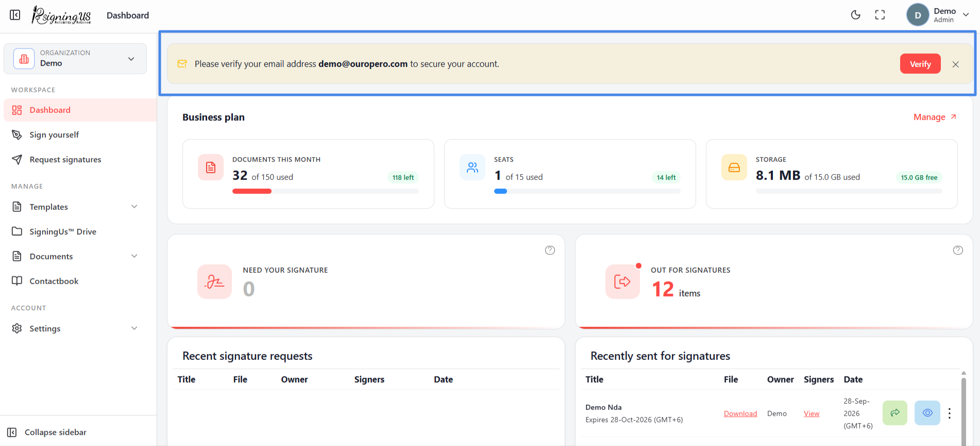
Task: Switch to dark mode with moon icon
Action: click(855, 15)
